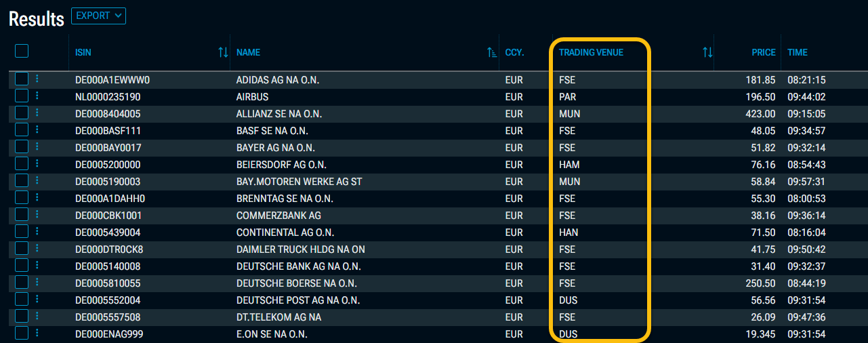Sort by NAME using its sort icon
The height and width of the screenshot is (343, 868).
click(493, 52)
